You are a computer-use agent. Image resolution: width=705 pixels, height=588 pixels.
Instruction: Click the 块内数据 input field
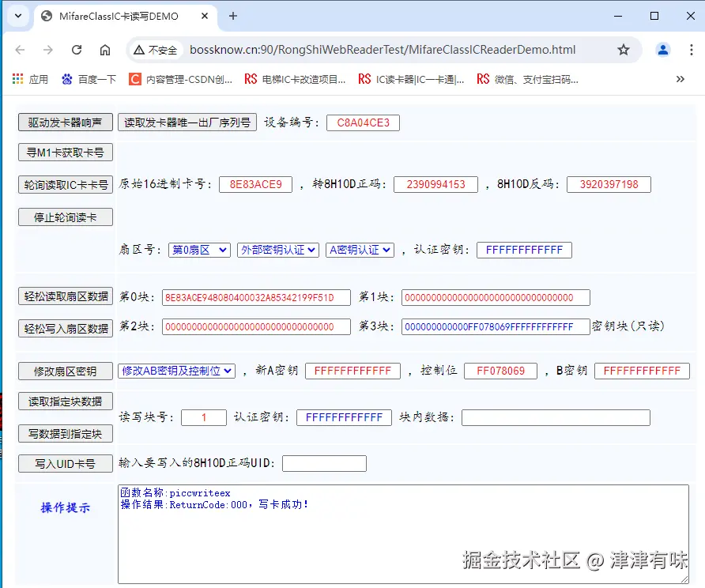[556, 417]
